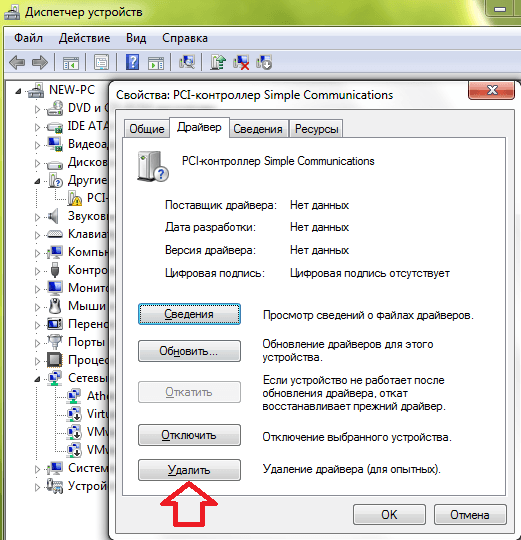Viewport: 521px width, 540px height.
Task: Click the Show/hide console tree icon
Action: [x=71, y=63]
